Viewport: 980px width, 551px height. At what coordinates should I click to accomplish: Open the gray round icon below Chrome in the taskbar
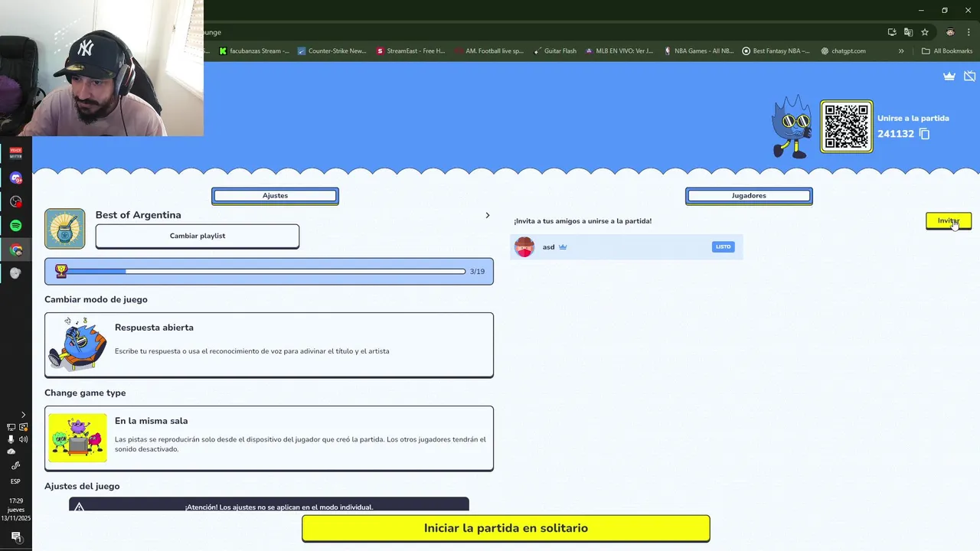tap(16, 273)
